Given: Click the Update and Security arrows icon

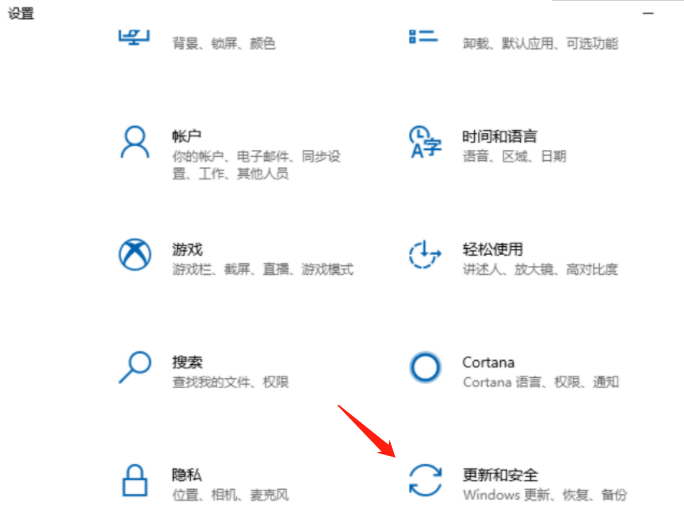Looking at the screenshot, I should (425, 480).
